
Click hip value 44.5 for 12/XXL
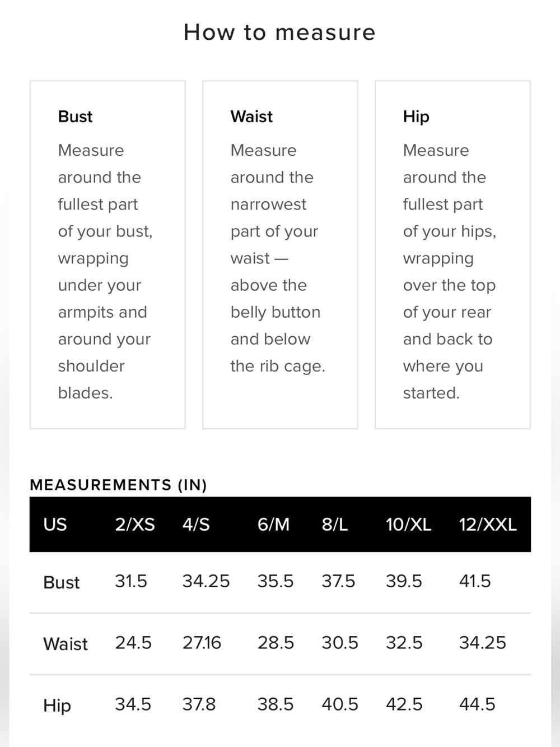pyautogui.click(x=477, y=704)
